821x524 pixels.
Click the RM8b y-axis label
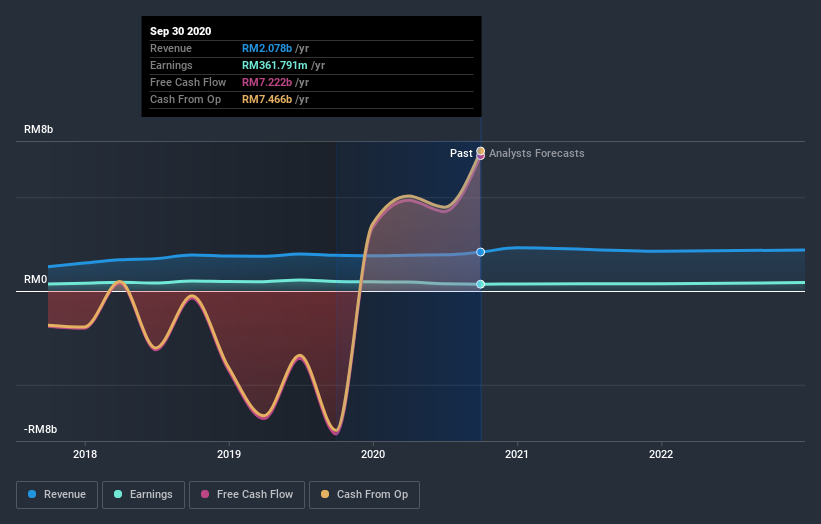click(x=38, y=129)
